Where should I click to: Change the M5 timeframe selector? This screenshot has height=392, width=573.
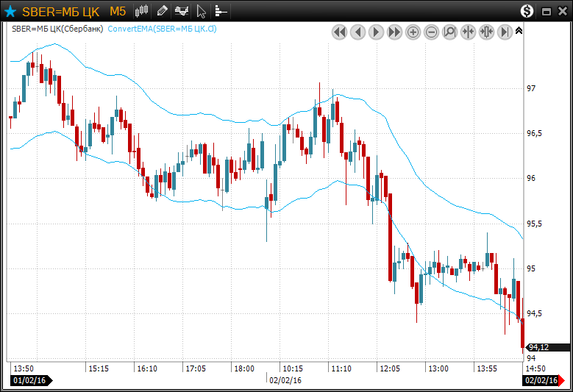pyautogui.click(x=118, y=11)
